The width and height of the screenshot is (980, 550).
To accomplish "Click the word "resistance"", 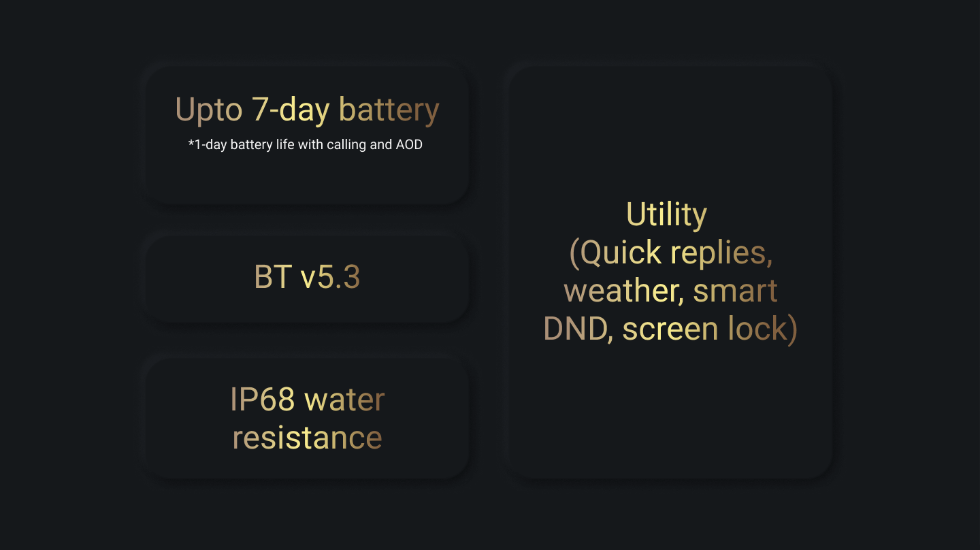I will pos(307,438).
